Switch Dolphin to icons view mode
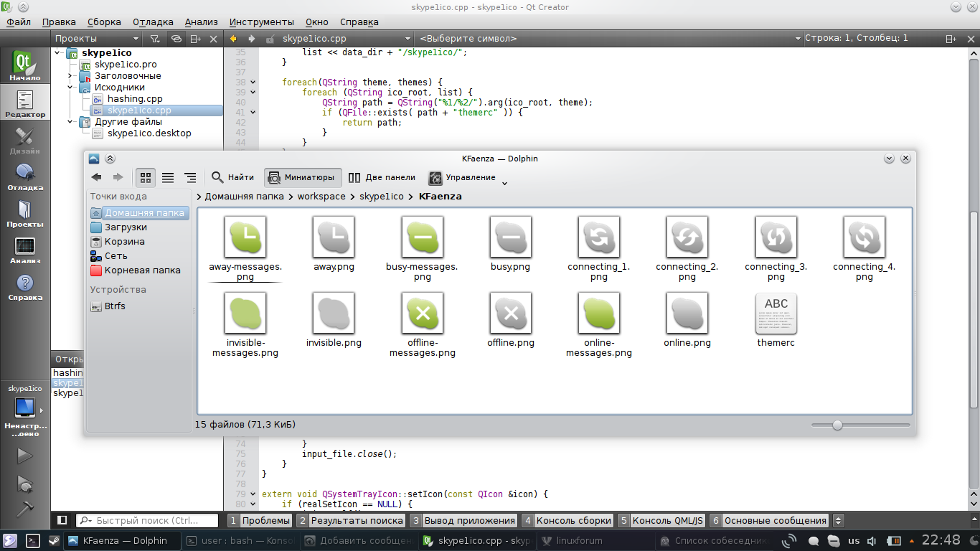 tap(146, 177)
